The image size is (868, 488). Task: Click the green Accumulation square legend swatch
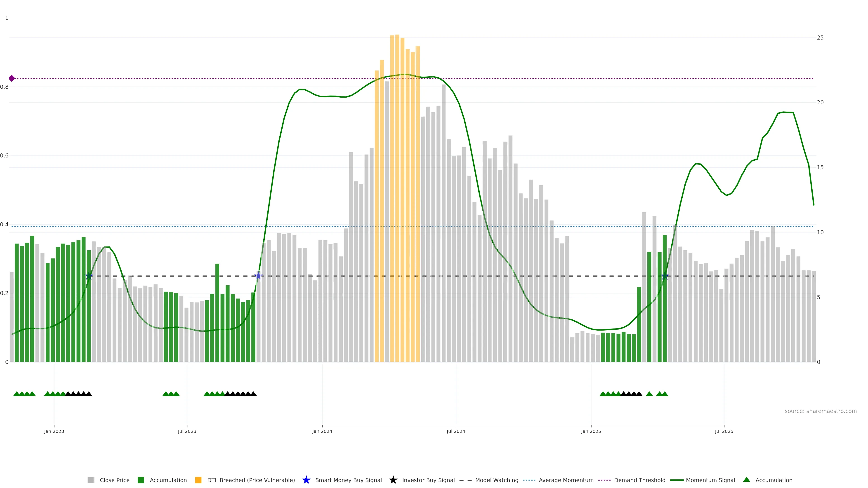coord(141,480)
